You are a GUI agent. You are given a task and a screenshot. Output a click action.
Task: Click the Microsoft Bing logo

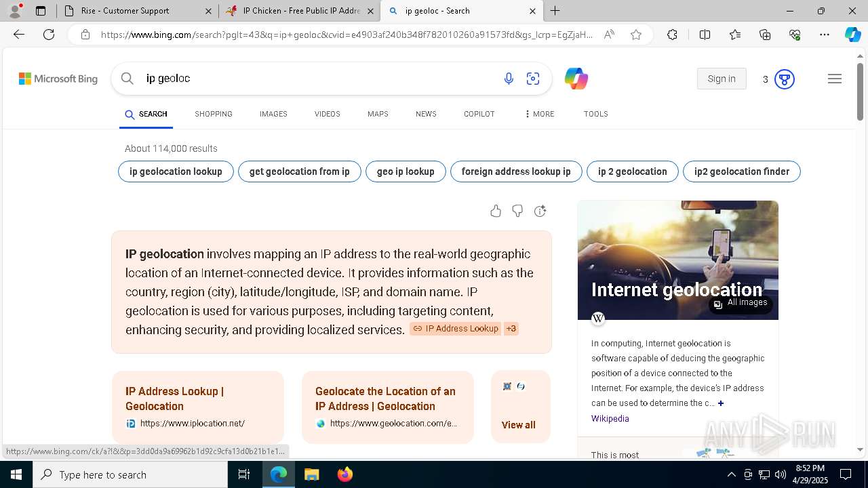[x=58, y=79]
